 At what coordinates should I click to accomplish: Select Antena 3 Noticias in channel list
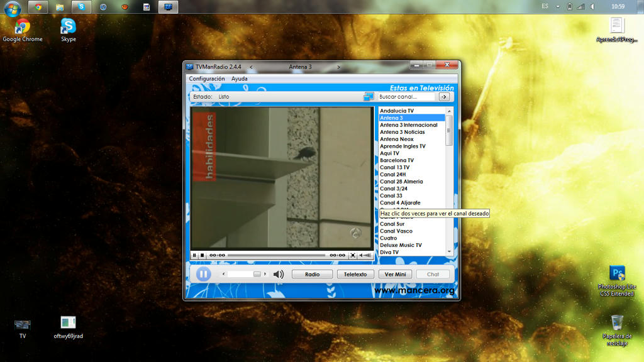[402, 132]
